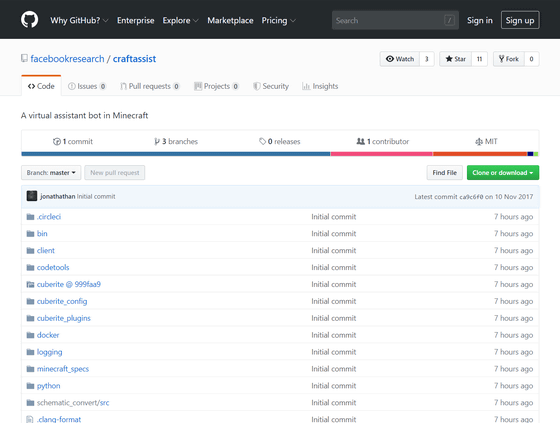Click the commit history clock icon
This screenshot has width=560, height=423.
tap(56, 141)
